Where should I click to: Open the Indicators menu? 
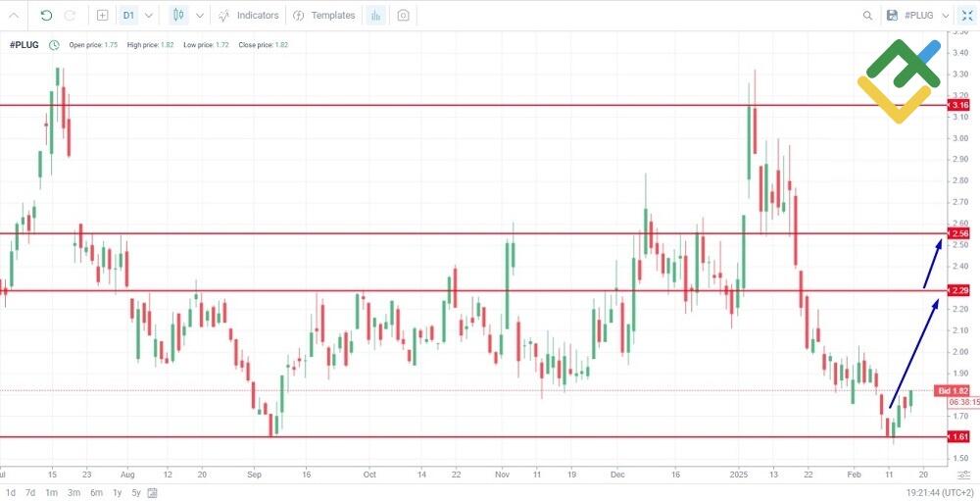pos(248,15)
